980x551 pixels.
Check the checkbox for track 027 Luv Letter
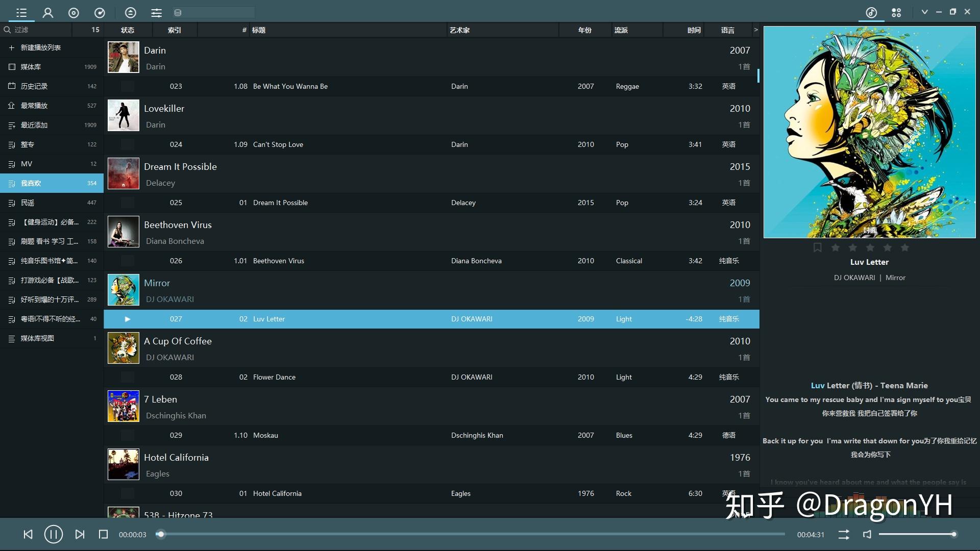click(x=127, y=319)
